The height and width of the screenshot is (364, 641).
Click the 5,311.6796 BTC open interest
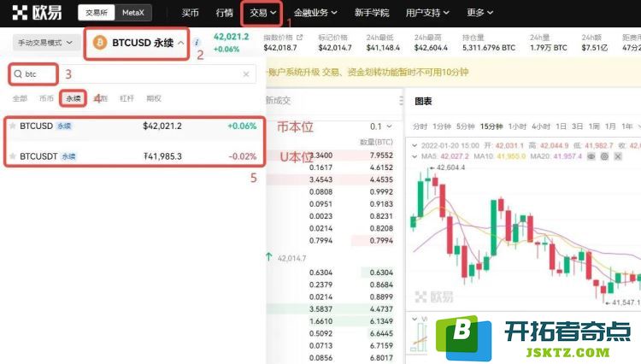tap(489, 48)
